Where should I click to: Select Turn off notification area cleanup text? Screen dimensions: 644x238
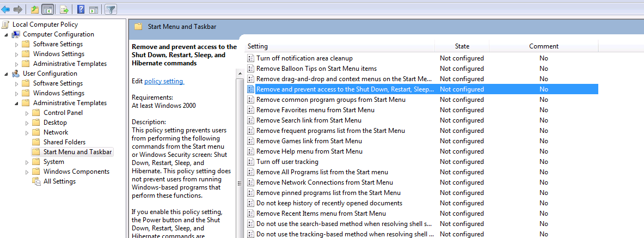coord(304,58)
